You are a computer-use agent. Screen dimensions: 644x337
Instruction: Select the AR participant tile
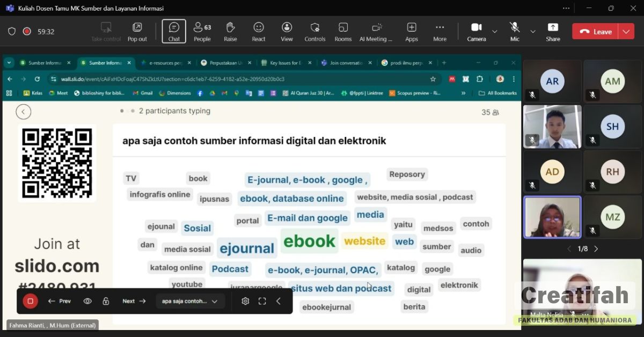point(552,82)
